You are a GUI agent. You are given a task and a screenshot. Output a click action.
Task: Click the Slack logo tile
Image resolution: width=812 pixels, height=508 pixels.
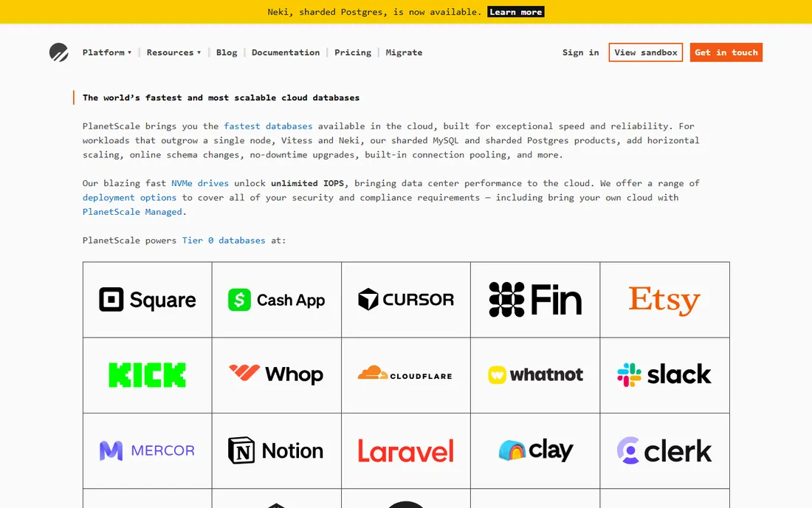pos(665,375)
